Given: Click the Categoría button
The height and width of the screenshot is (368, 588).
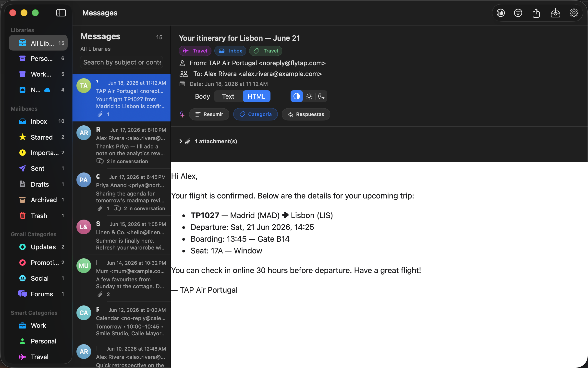Looking at the screenshot, I should [x=256, y=114].
